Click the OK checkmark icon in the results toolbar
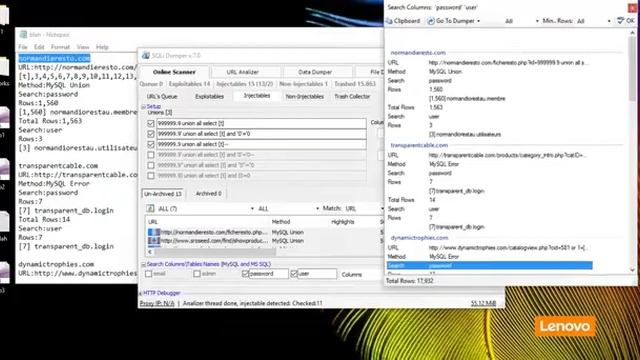640x360 pixels. point(620,20)
